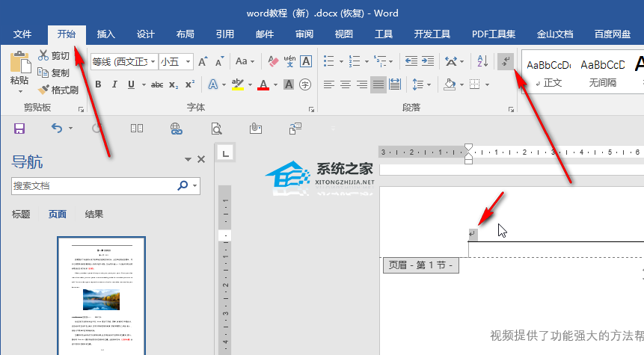Switch to the 插入 (Insert) ribbon tab
Screen dimensions: 644x355
[x=105, y=34]
